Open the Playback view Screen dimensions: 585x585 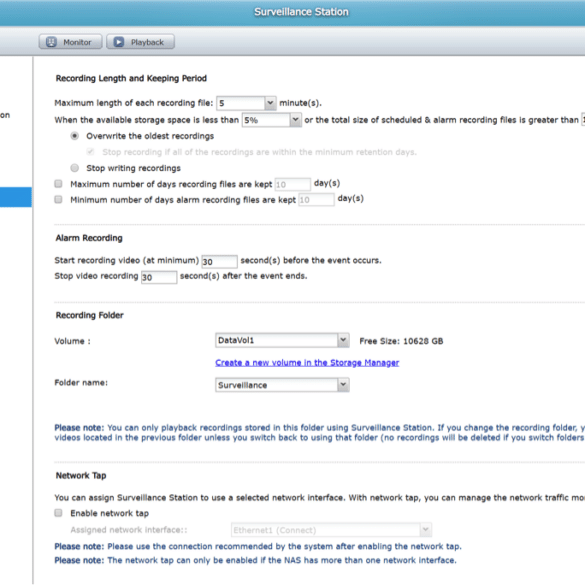(140, 42)
